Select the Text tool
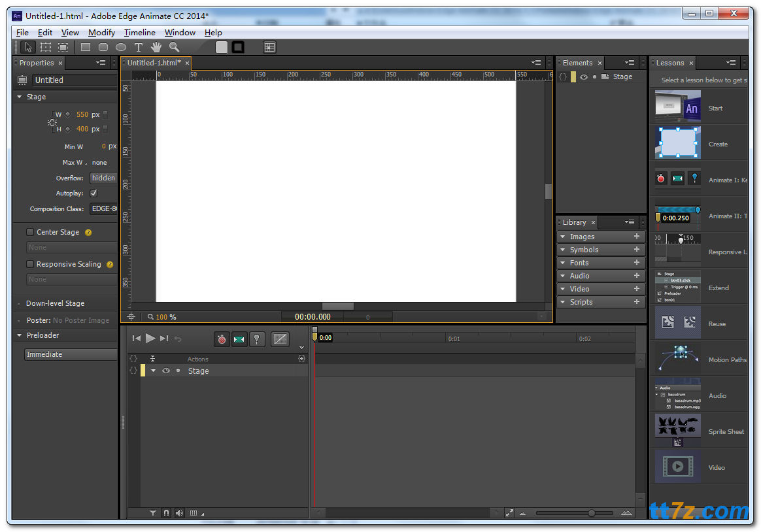The height and width of the screenshot is (532, 761). coord(139,47)
